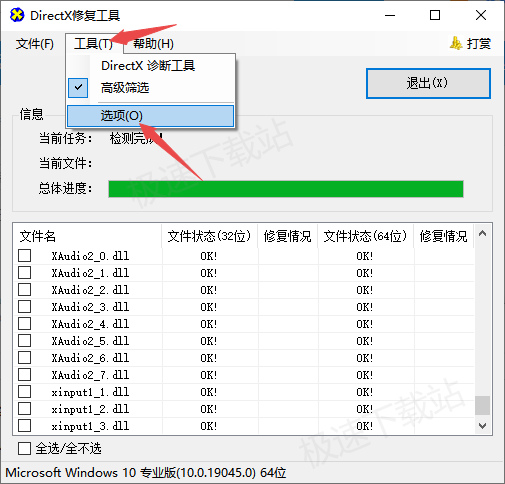Click the list scroll up arrow

(x=482, y=233)
